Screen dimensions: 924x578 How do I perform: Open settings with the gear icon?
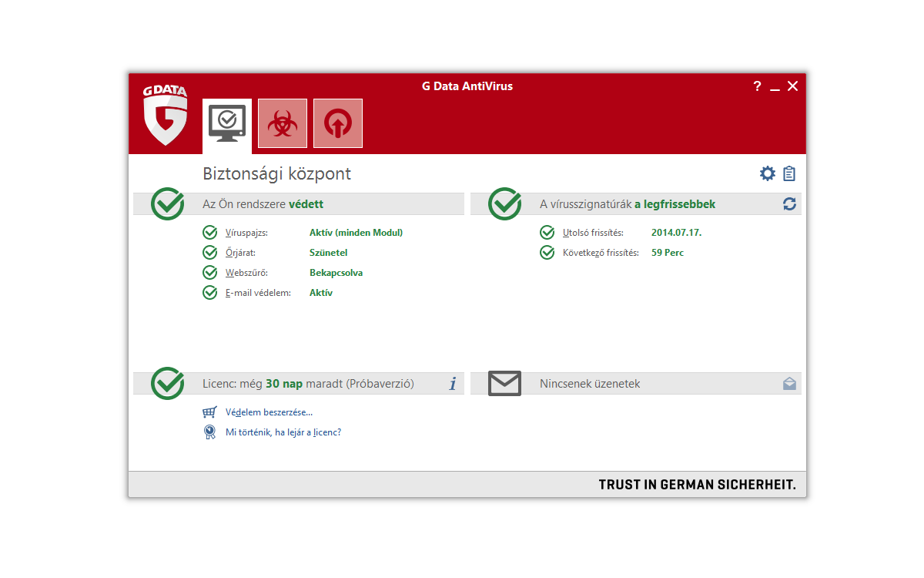pos(768,173)
